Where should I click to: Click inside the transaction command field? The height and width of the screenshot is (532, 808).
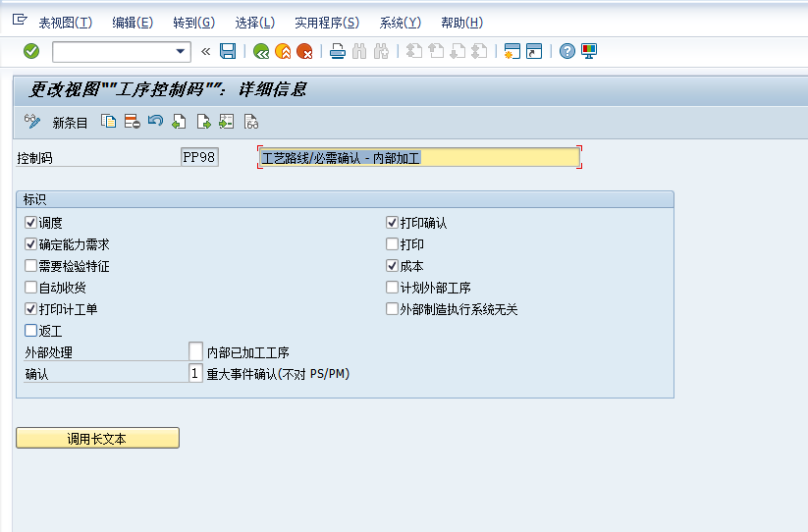pyautogui.click(x=114, y=51)
